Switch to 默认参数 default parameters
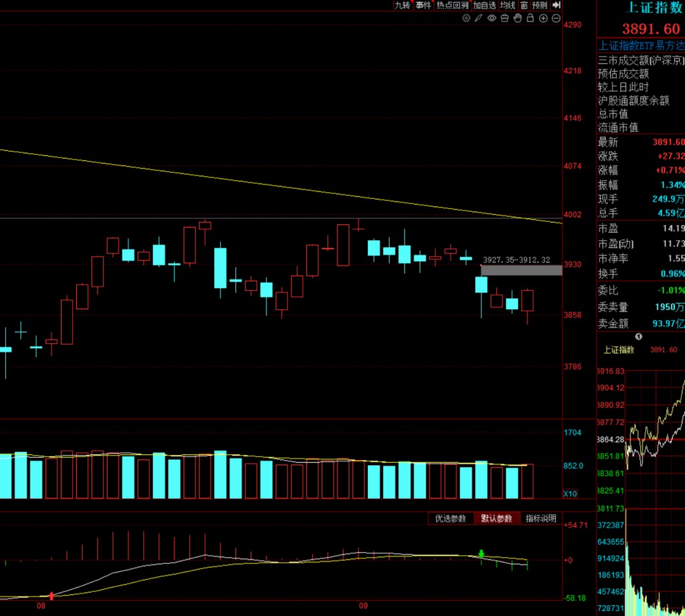The width and height of the screenshot is (685, 616). [x=496, y=518]
